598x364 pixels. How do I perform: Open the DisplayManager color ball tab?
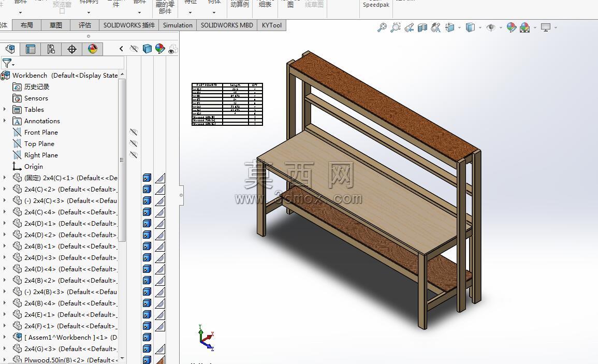[92, 49]
